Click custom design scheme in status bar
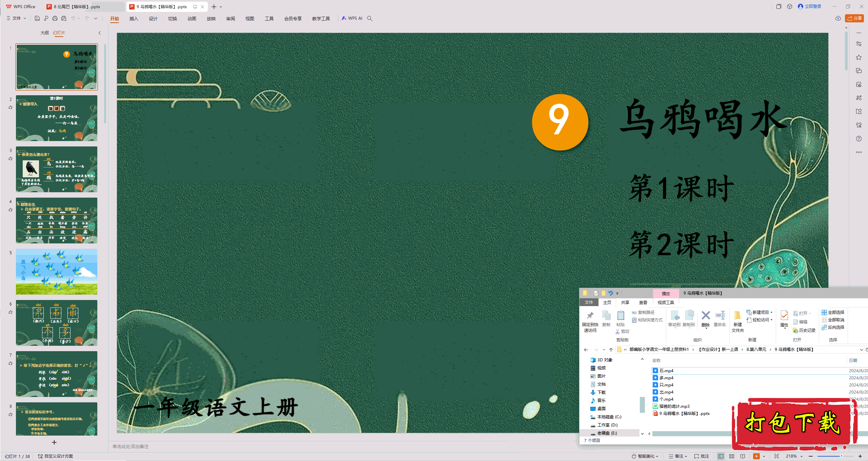 pyautogui.click(x=56, y=456)
